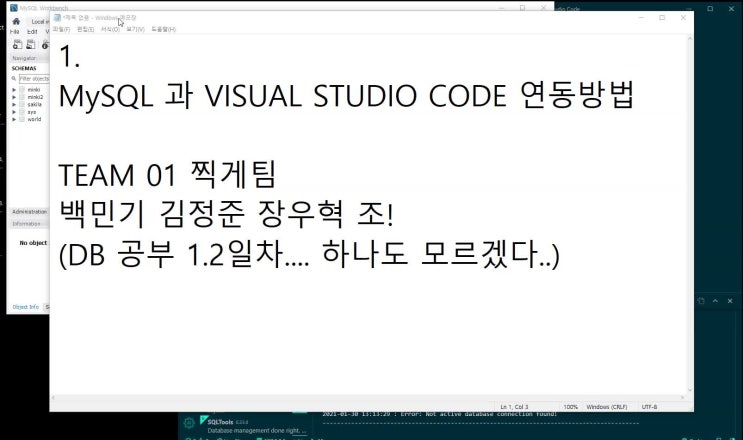Switch to the Administration tab in Navigator
The height and width of the screenshot is (440, 743).
(x=29, y=212)
